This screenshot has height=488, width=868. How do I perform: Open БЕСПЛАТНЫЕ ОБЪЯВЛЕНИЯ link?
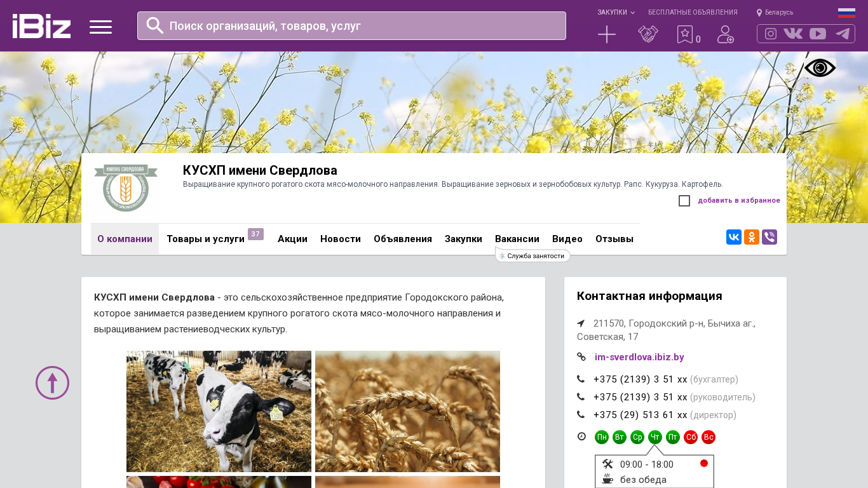tap(693, 13)
